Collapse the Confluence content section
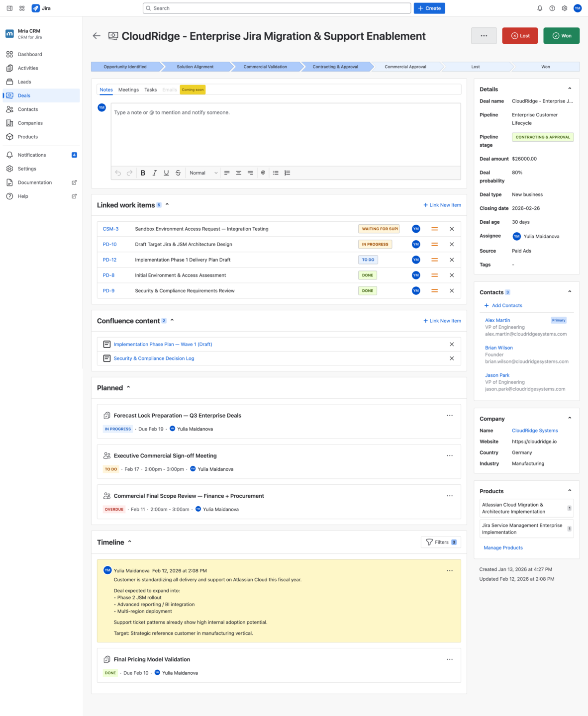Viewport: 588px width, 716px height. [x=172, y=320]
